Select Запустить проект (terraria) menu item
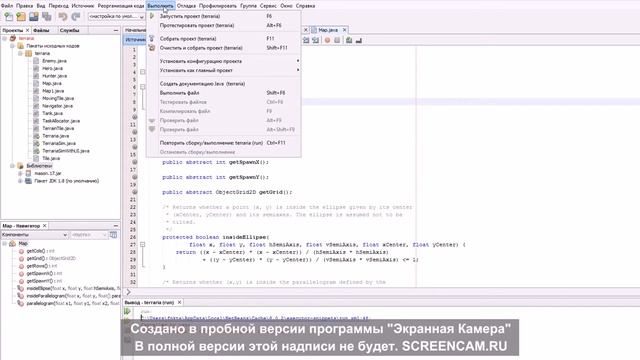 224,16
